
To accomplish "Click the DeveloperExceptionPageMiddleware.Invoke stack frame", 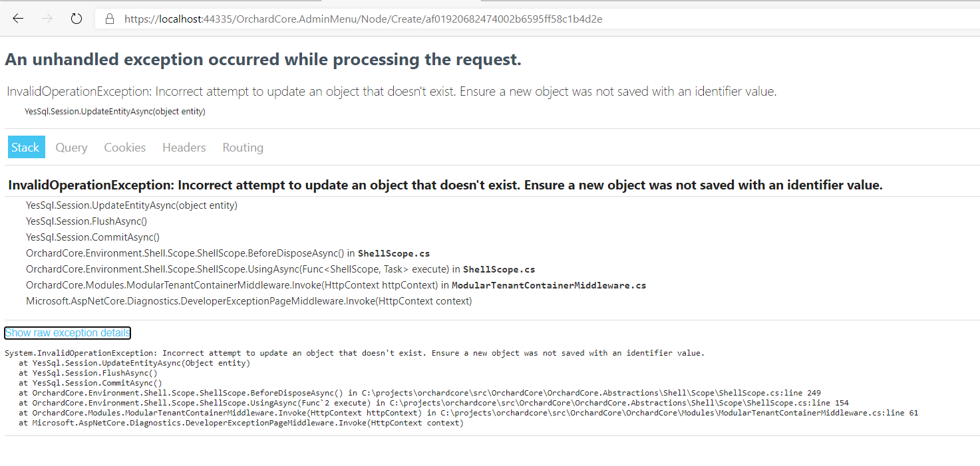I will (247, 300).
